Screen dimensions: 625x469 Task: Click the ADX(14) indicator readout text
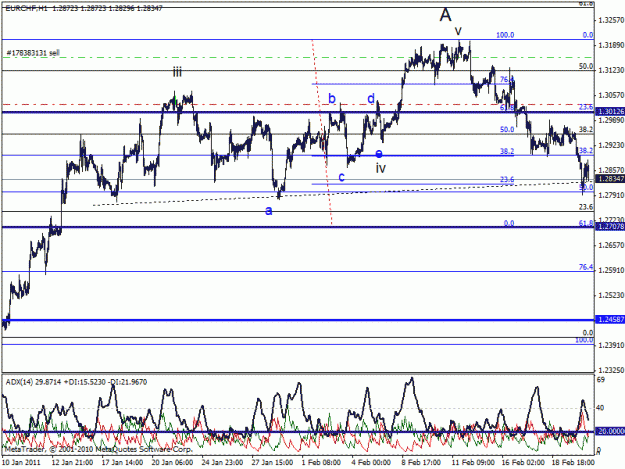76,382
